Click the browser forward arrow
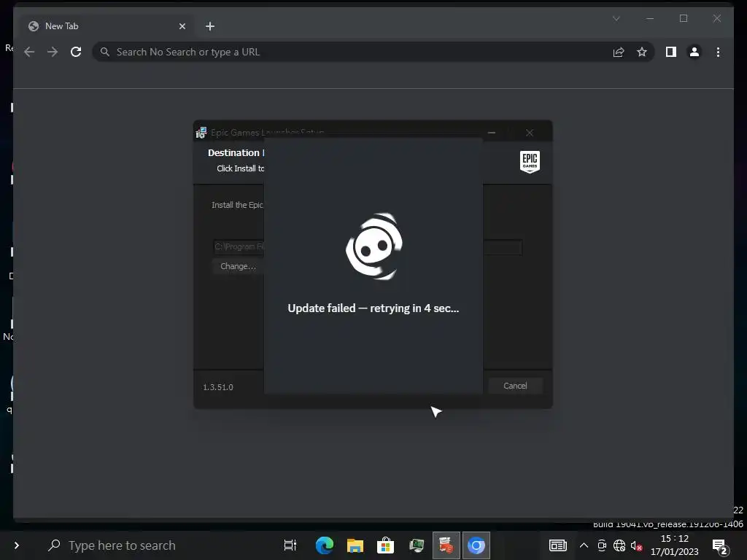 (53, 52)
